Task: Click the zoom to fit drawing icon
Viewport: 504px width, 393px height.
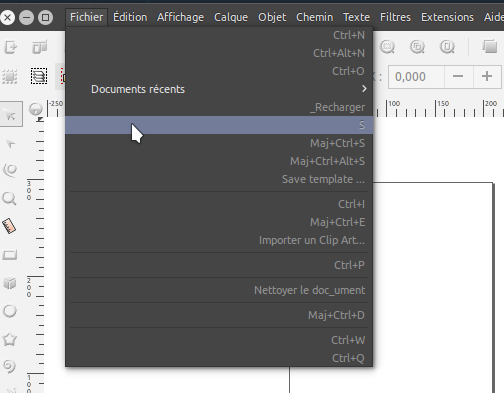Action: pyautogui.click(x=417, y=47)
